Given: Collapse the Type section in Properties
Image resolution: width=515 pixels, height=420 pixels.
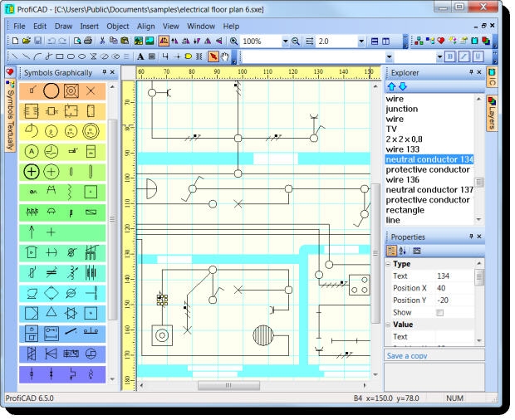Looking at the screenshot, I should tap(388, 264).
